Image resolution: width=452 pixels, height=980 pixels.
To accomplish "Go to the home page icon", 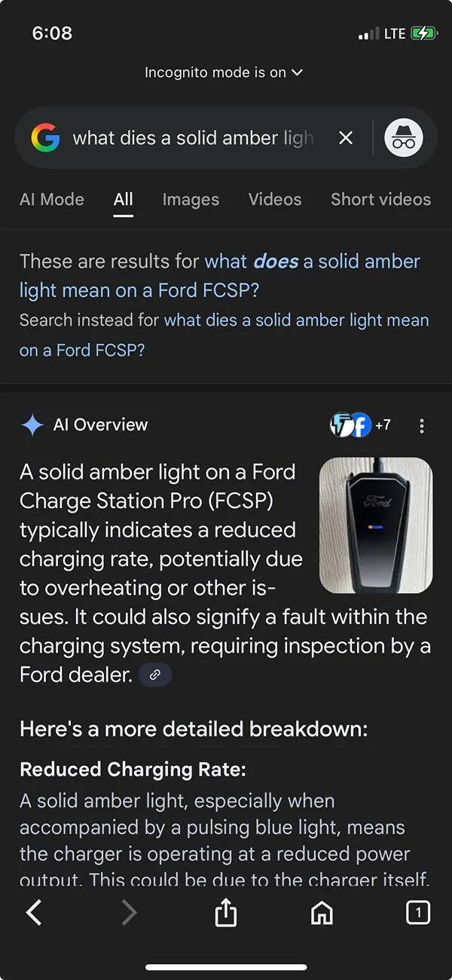I will [322, 913].
